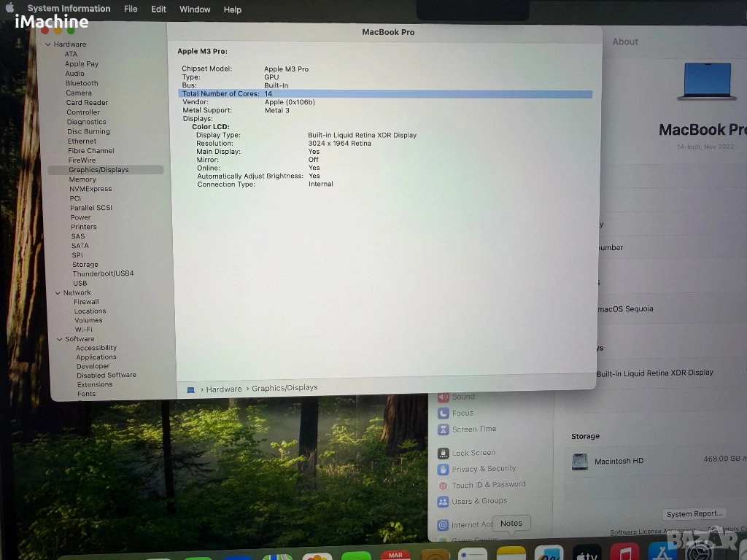This screenshot has height=560, width=747.
Task: Select Memory in the hardware list
Action: click(82, 179)
